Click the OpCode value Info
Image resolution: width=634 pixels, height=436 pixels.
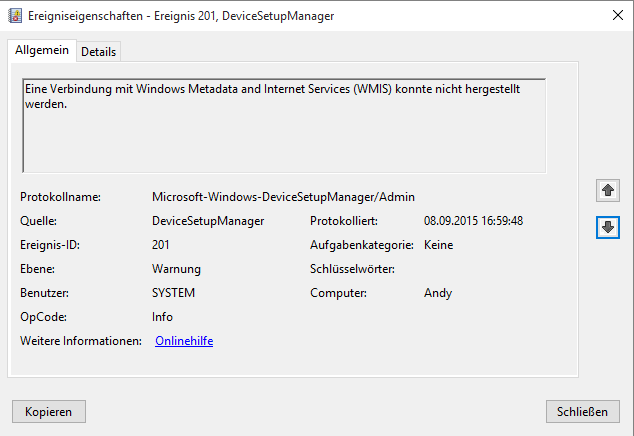pyautogui.click(x=162, y=317)
